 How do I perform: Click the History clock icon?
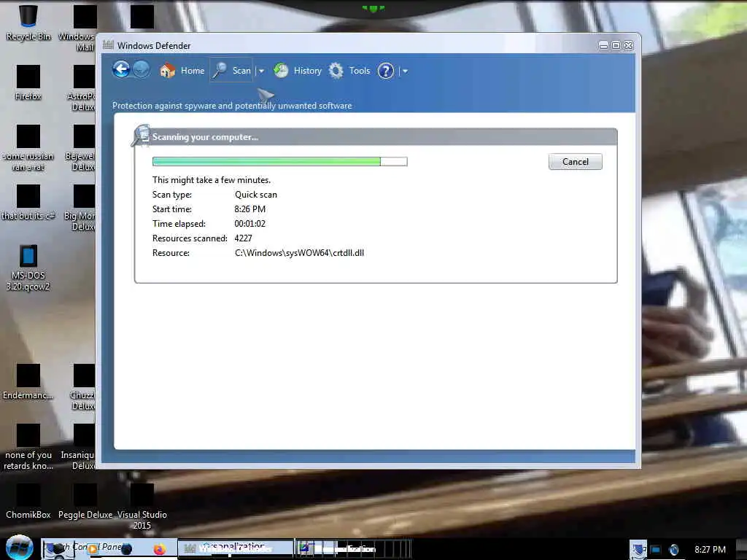click(x=281, y=71)
